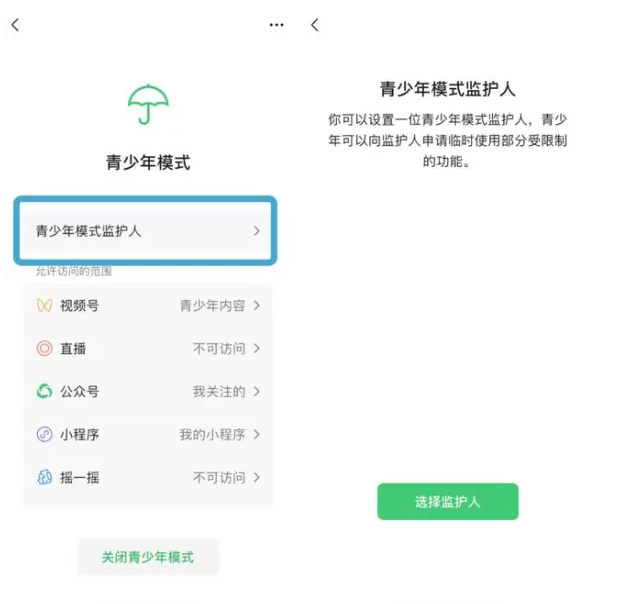Expand the chevron beside 我的小程序

(x=256, y=434)
